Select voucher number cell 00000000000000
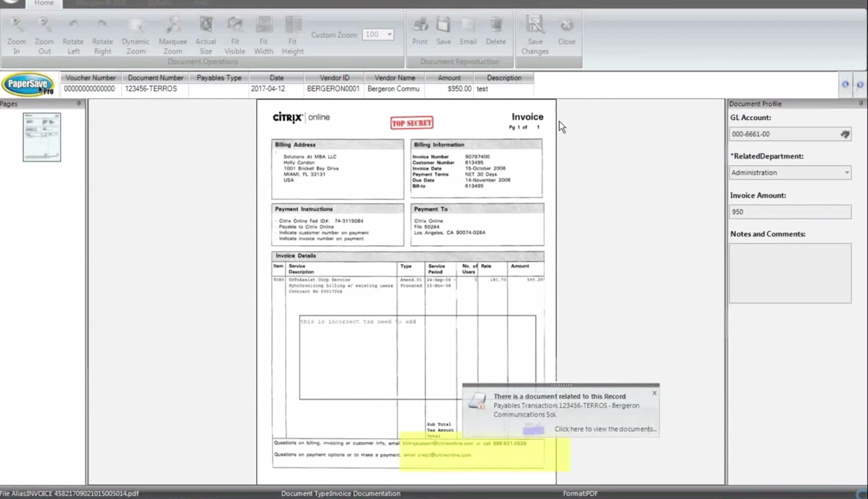 pos(91,89)
